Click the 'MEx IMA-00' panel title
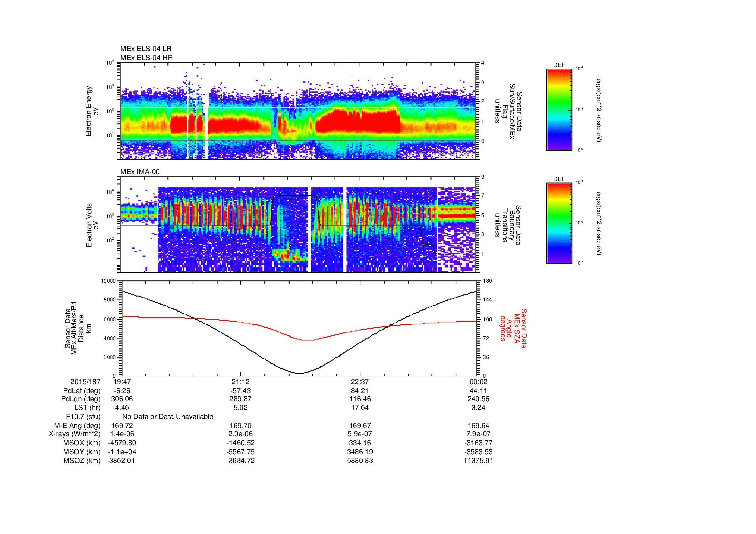The image size is (756, 534). 140,172
